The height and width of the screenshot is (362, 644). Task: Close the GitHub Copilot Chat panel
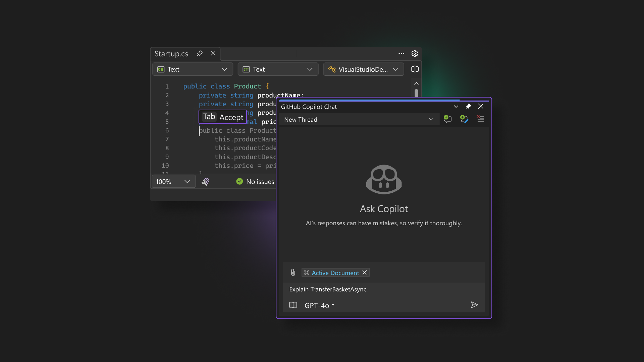(x=481, y=106)
